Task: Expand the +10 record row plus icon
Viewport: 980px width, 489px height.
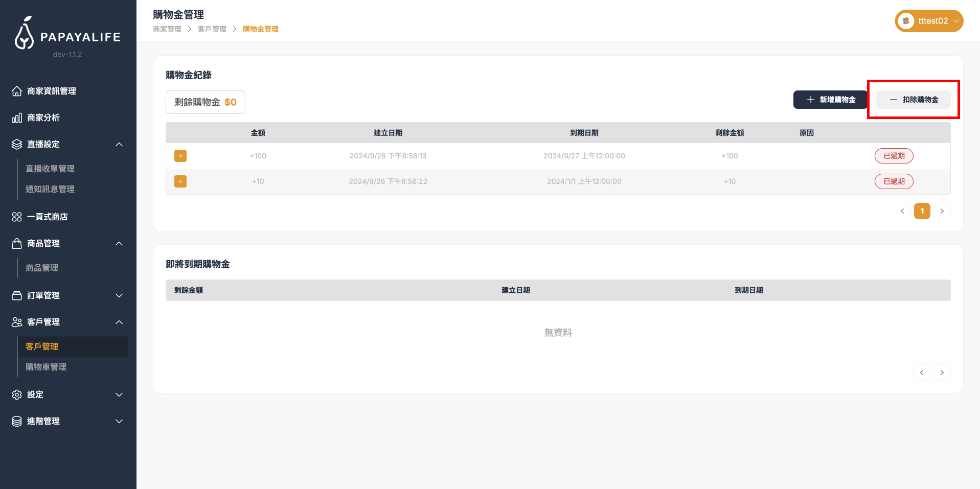Action: point(180,181)
